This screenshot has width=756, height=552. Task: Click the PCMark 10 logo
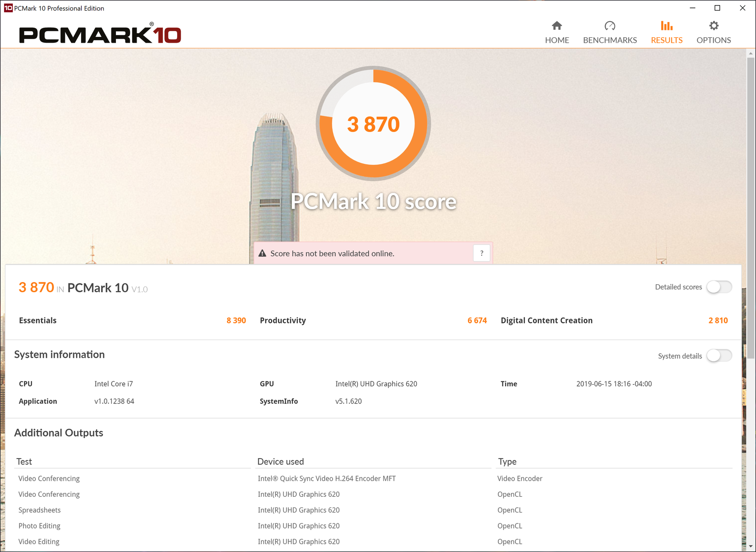[100, 33]
